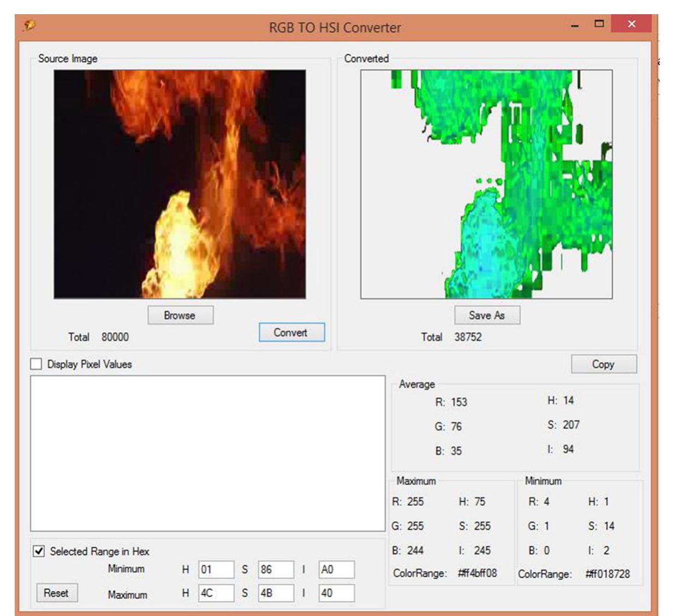Viewport: 673px width, 616px height.
Task: Click the Maximum H value 75
Action: pos(479,502)
